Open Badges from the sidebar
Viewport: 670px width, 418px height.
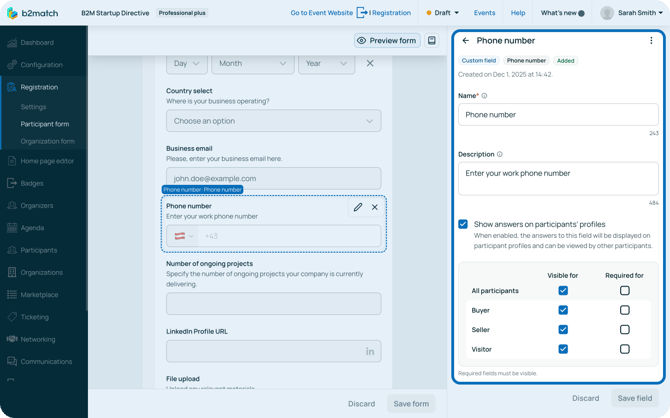tap(32, 183)
